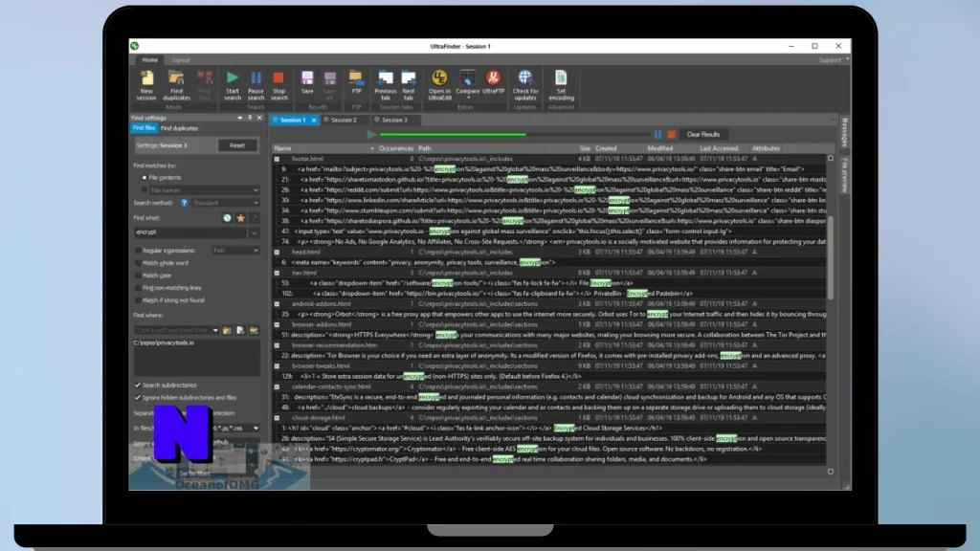The image size is (980, 551).
Task: Toggle Ignore hidden subdirectories and files
Action: click(138, 397)
